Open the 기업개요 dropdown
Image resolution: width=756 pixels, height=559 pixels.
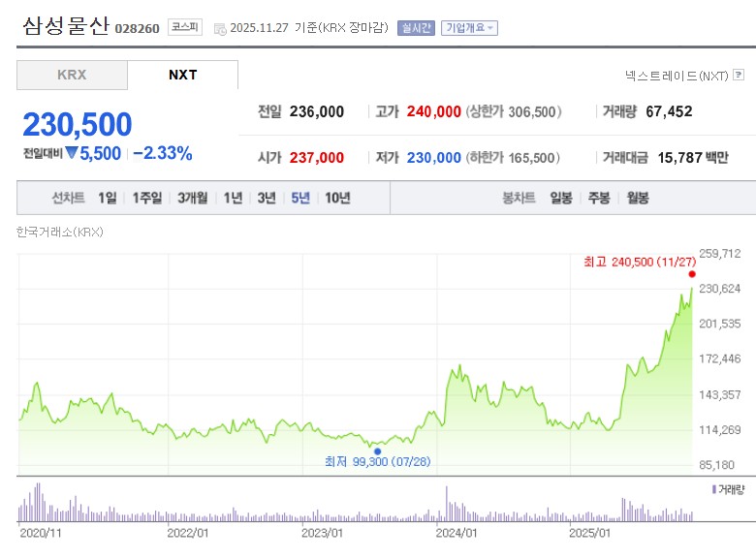coord(469,28)
